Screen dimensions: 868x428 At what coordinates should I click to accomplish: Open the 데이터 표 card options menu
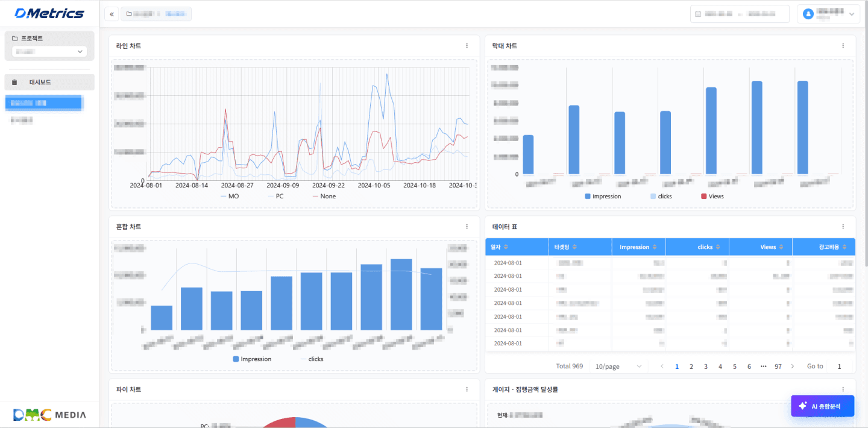click(843, 227)
